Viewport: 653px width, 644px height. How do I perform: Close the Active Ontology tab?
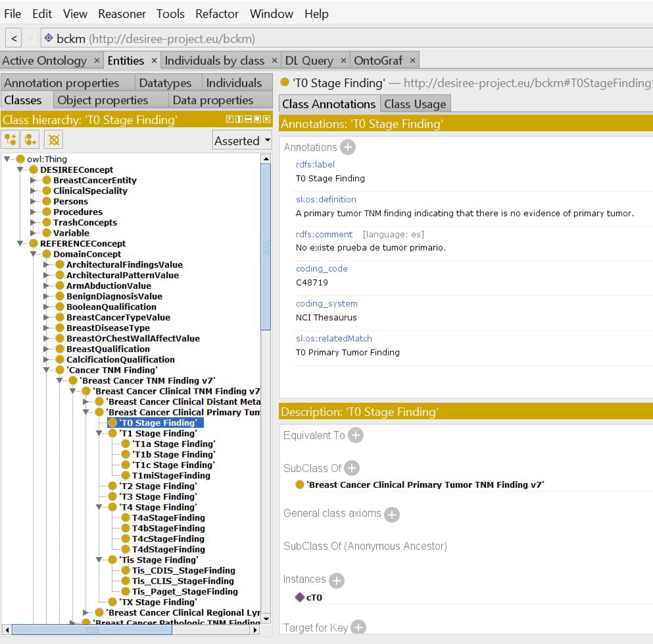point(97,60)
